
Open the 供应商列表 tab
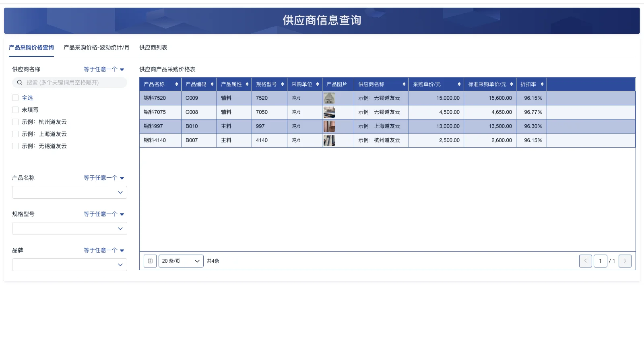(153, 47)
